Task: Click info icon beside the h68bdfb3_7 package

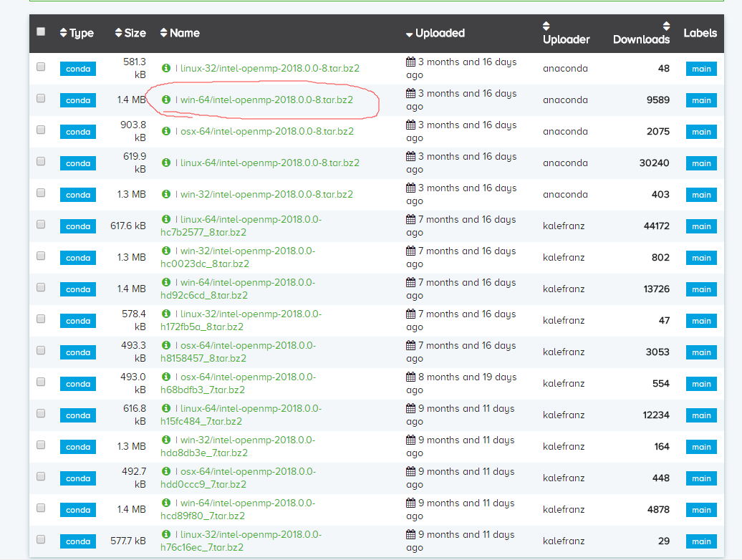Action: coord(166,377)
